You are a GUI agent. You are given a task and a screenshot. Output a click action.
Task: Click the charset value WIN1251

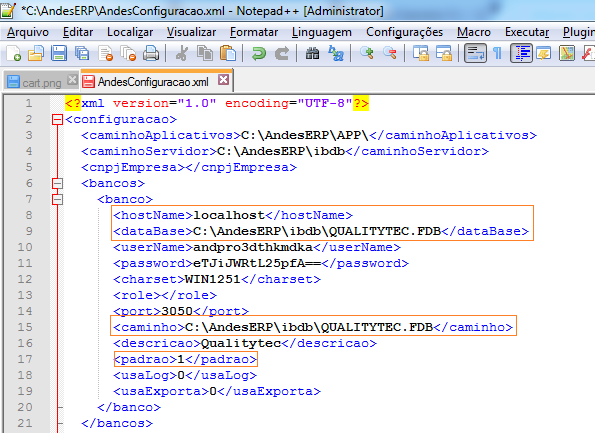[x=213, y=279]
